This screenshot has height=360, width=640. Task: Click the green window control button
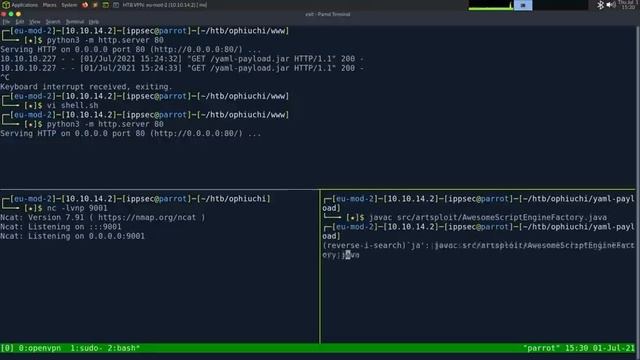(11, 14)
